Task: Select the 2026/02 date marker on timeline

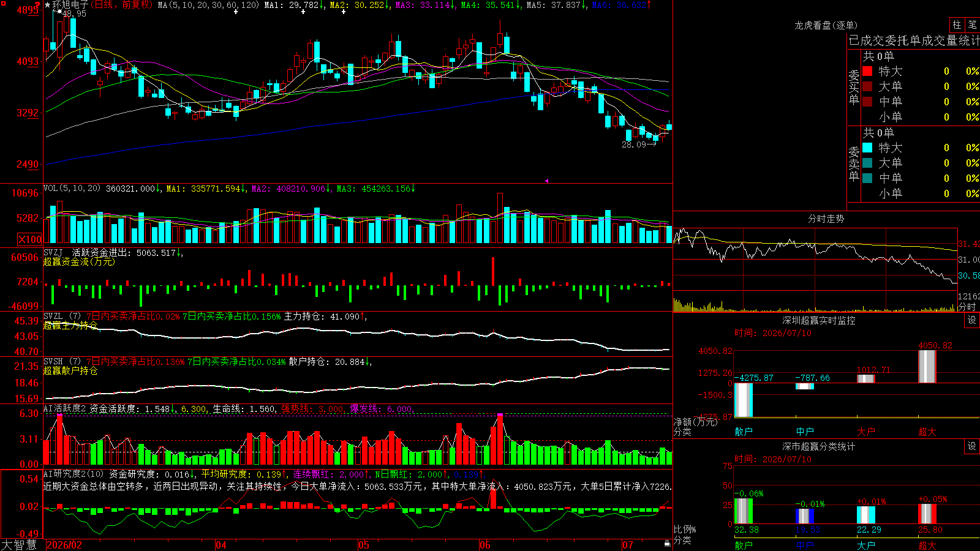Action: (64, 545)
